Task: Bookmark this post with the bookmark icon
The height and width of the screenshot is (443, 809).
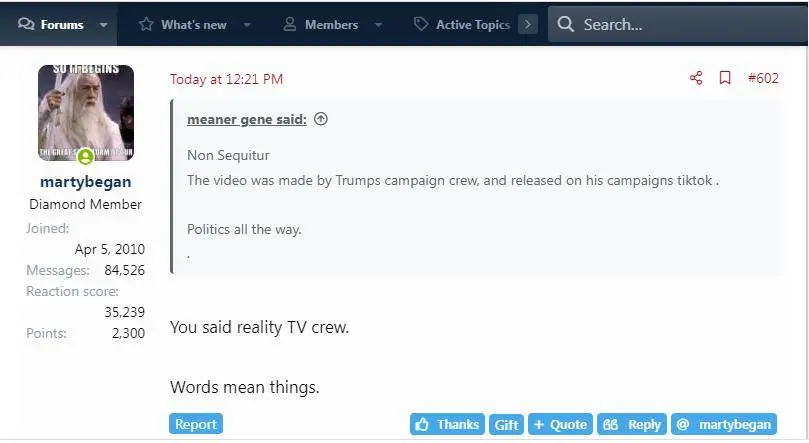Action: 725,78
